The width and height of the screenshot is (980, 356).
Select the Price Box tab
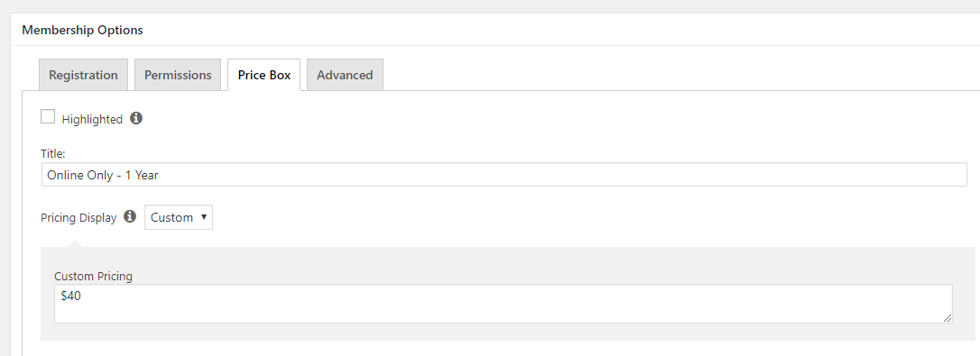point(263,75)
